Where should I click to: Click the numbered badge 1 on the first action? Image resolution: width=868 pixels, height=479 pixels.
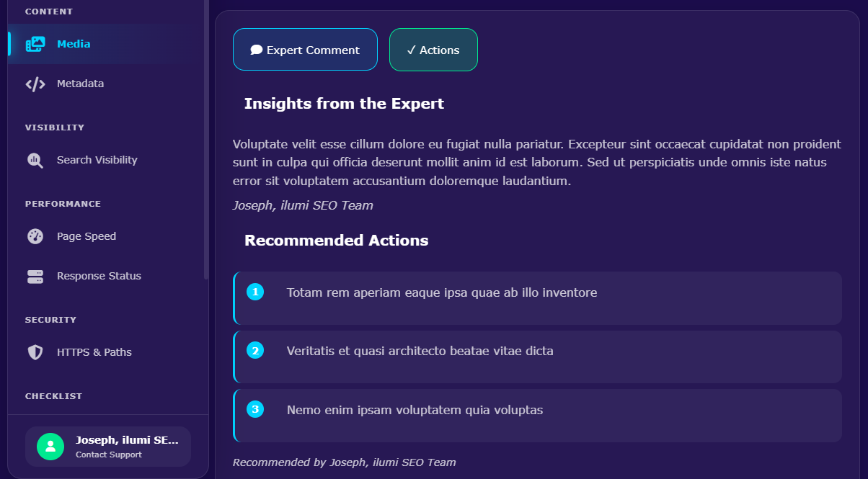pos(254,292)
